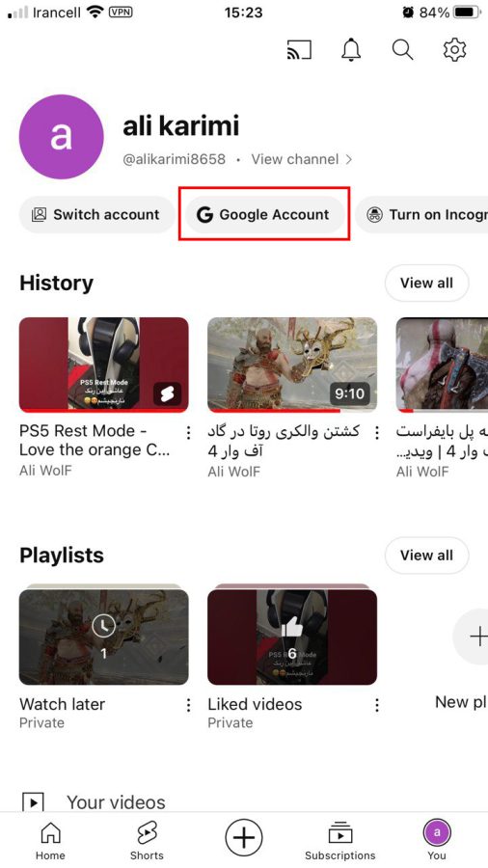Open Liked videos playlist thumbnail
488x868 pixels.
click(292, 635)
